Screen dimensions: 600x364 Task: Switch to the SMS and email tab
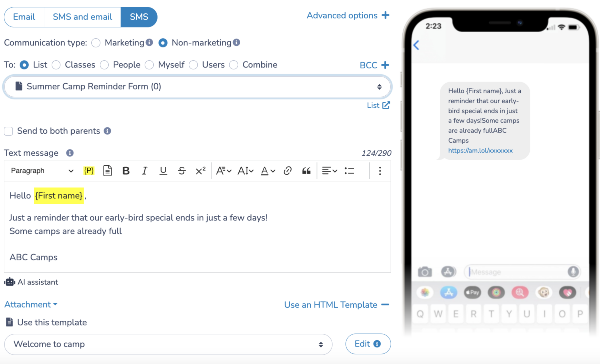pyautogui.click(x=82, y=17)
